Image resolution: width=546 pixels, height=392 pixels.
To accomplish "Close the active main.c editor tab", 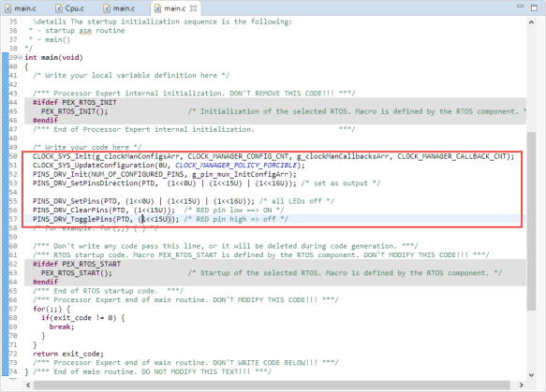I will click(193, 8).
